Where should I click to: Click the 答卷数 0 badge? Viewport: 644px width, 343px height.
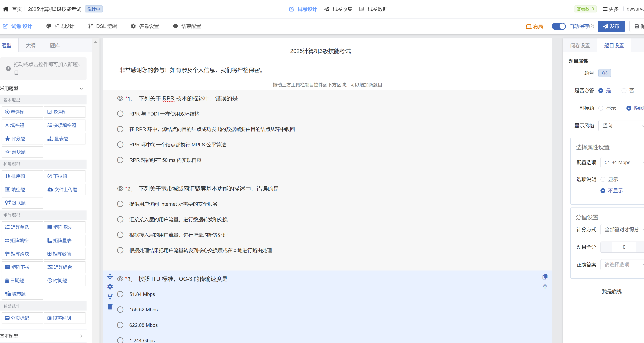tap(585, 9)
